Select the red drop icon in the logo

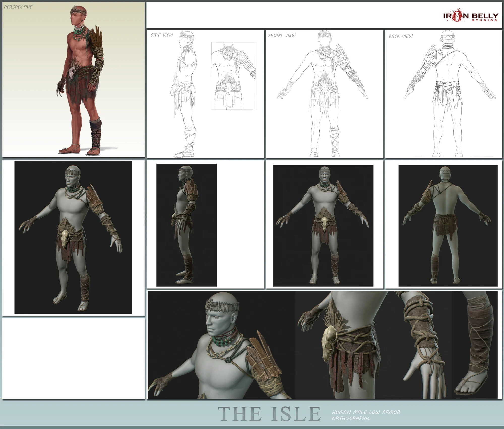click(457, 15)
